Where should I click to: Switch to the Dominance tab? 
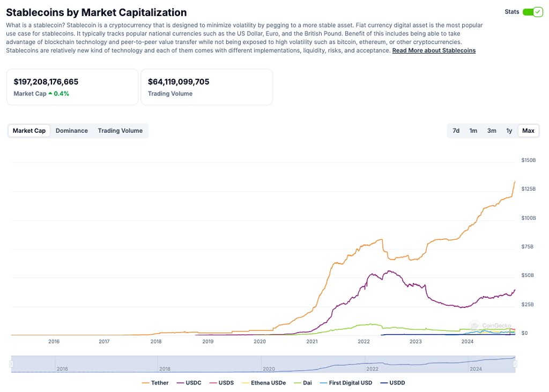click(71, 131)
